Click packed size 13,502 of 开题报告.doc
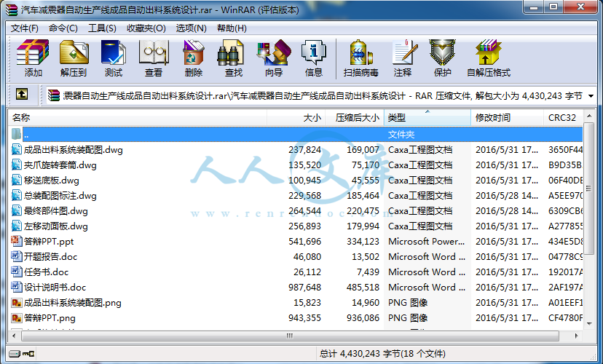This screenshot has height=364, width=603. [366, 257]
